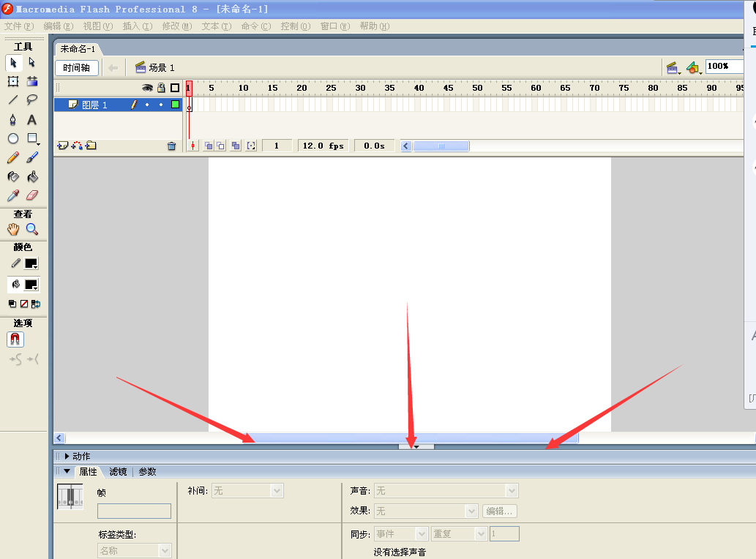Activate the Zoom magnifier tool
Screen dimensions: 756x559
[x=32, y=230]
